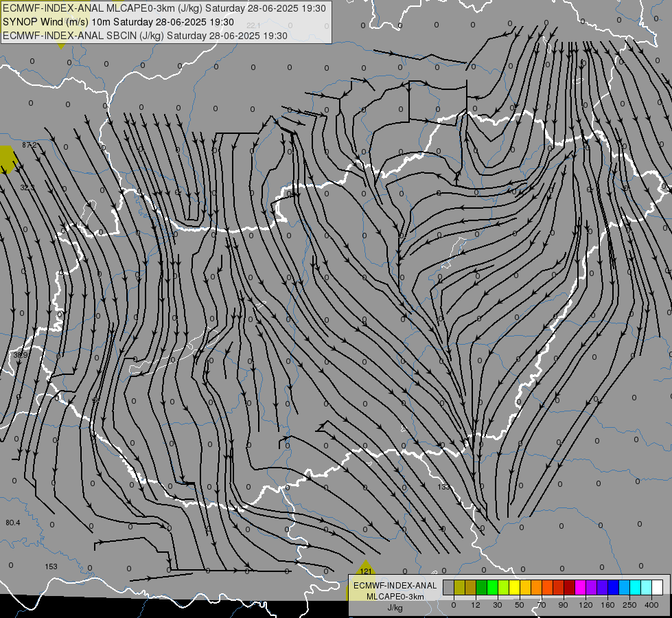This screenshot has height=618, width=672.
Task: Select the gray swatch in the MLCAPE legend
Action: point(449,587)
